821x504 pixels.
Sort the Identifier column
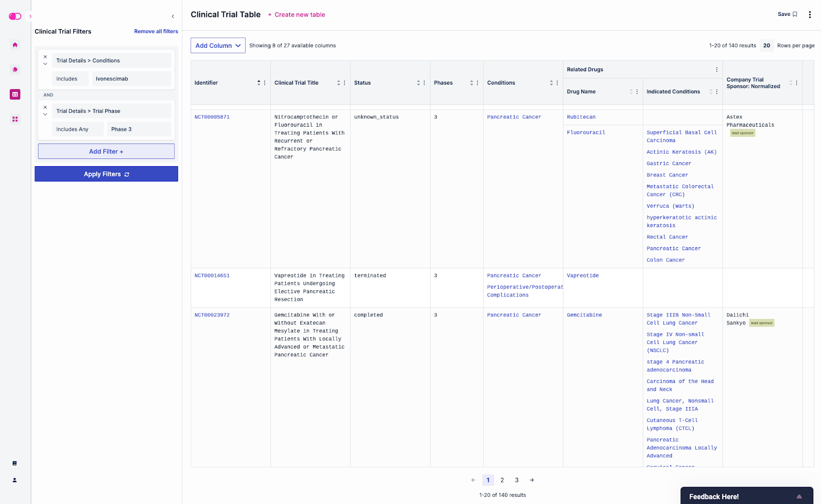coord(259,83)
